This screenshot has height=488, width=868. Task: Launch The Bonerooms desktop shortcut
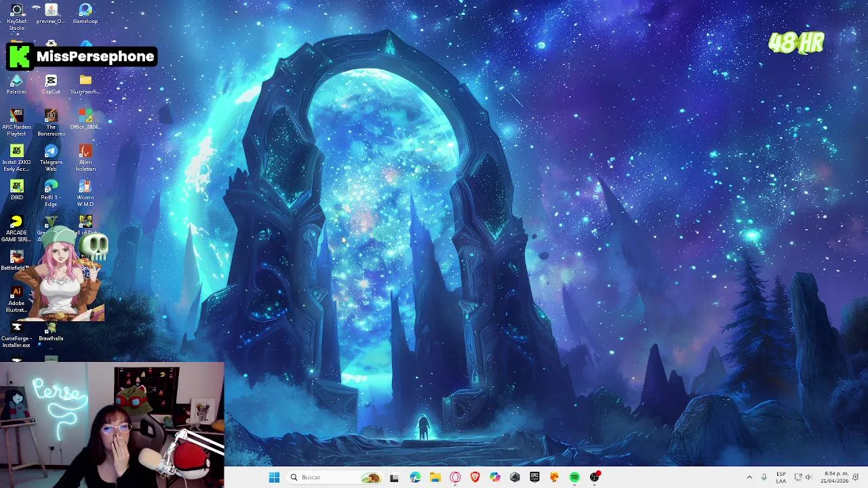[x=51, y=123]
